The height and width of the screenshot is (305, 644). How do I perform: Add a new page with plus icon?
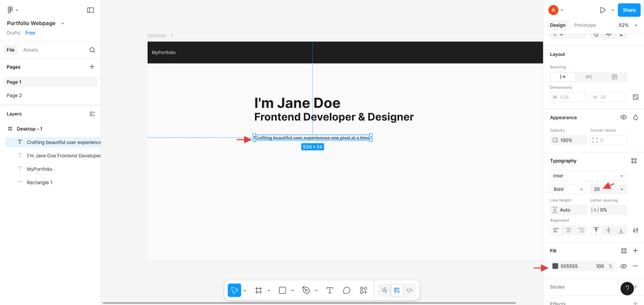point(92,67)
